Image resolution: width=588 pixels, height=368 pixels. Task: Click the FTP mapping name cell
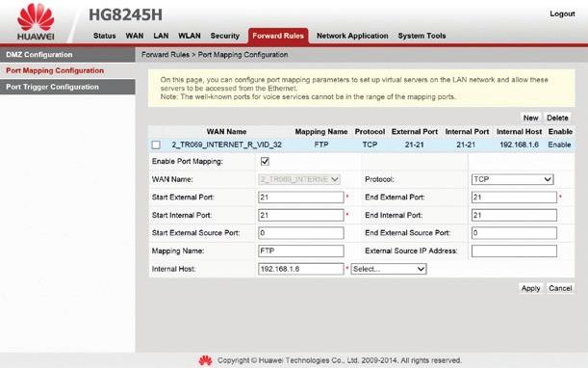[321, 145]
